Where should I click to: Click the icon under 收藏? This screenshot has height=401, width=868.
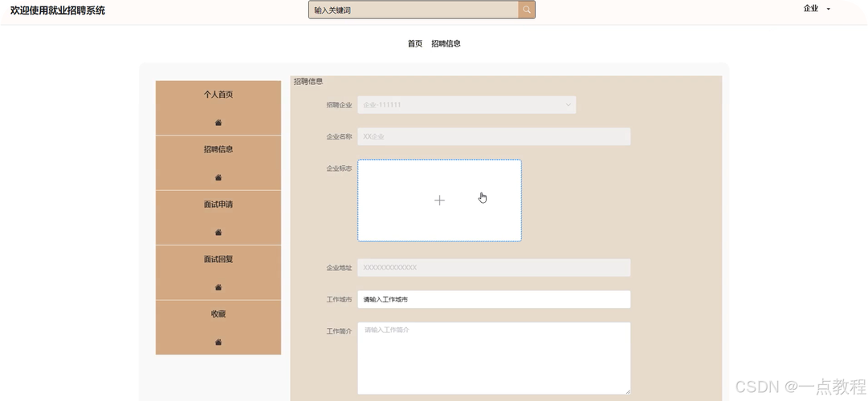point(218,342)
